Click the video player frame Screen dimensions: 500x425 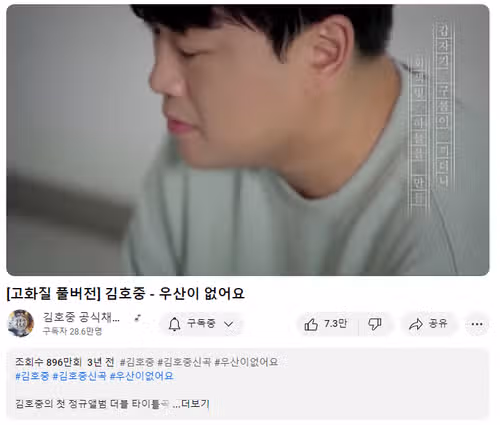pyautogui.click(x=248, y=140)
